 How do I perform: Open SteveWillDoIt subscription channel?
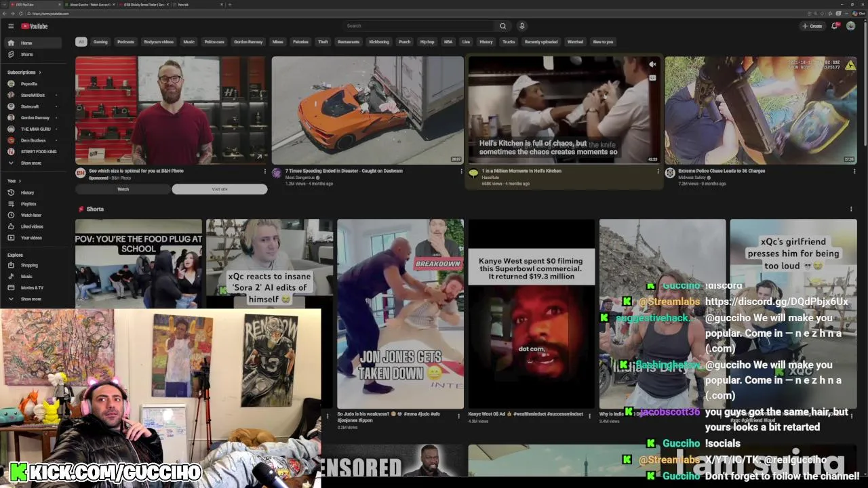click(33, 95)
